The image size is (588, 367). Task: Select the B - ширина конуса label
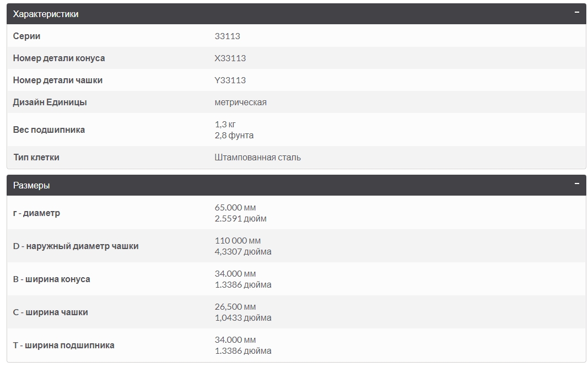tap(51, 279)
